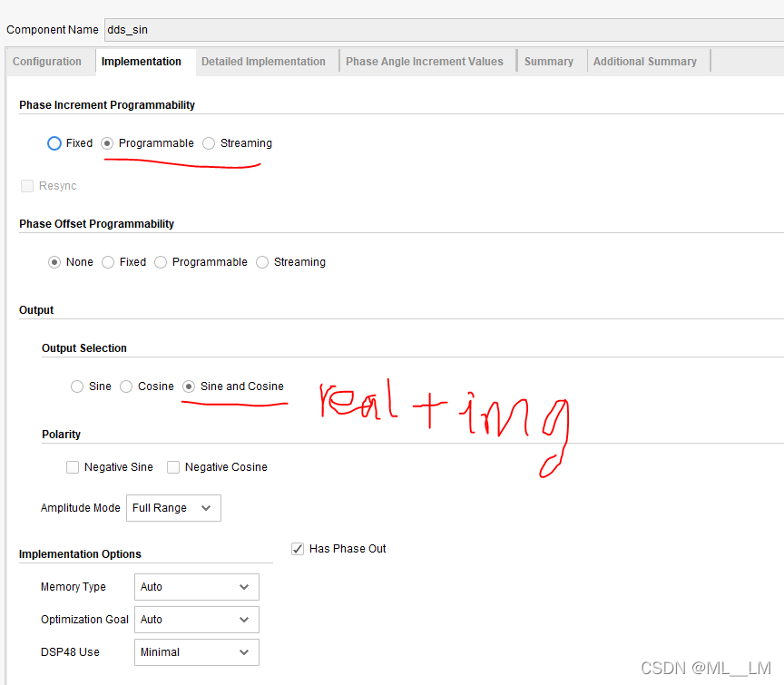784x685 pixels.
Task: Select Programmable phase increment option
Action: click(x=107, y=143)
